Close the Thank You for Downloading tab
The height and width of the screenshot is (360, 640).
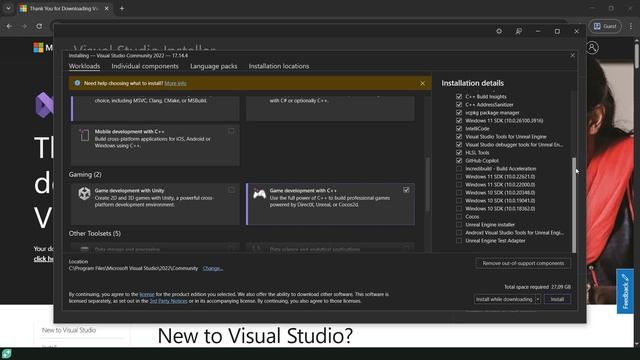107,8
